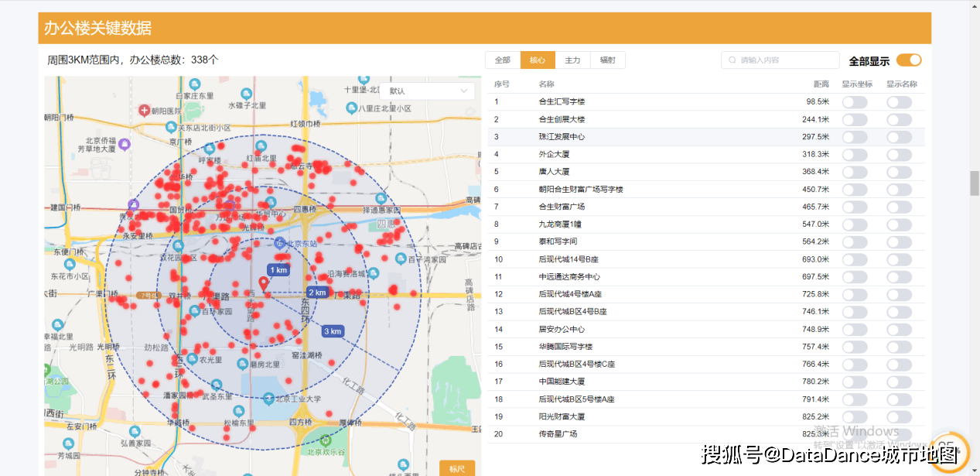The height and width of the screenshot is (476, 980).
Task: Click the 沿海赛洛城 residence icon
Action: click(374, 272)
